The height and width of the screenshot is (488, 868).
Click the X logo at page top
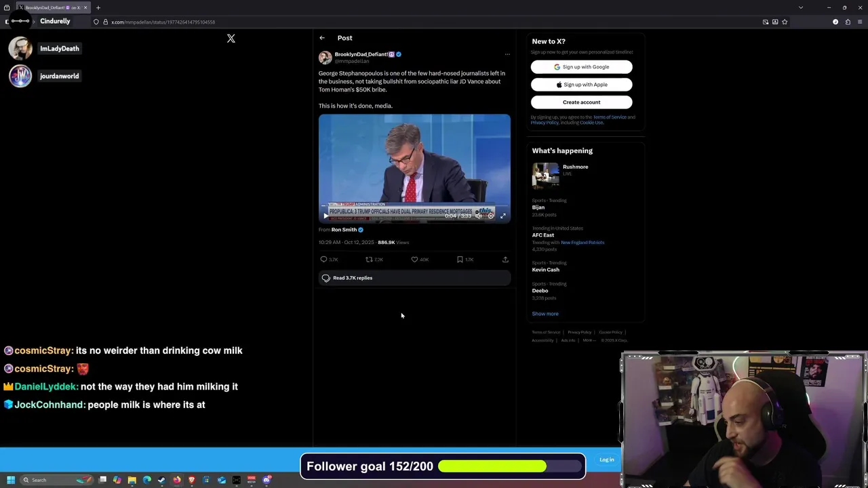tap(231, 39)
